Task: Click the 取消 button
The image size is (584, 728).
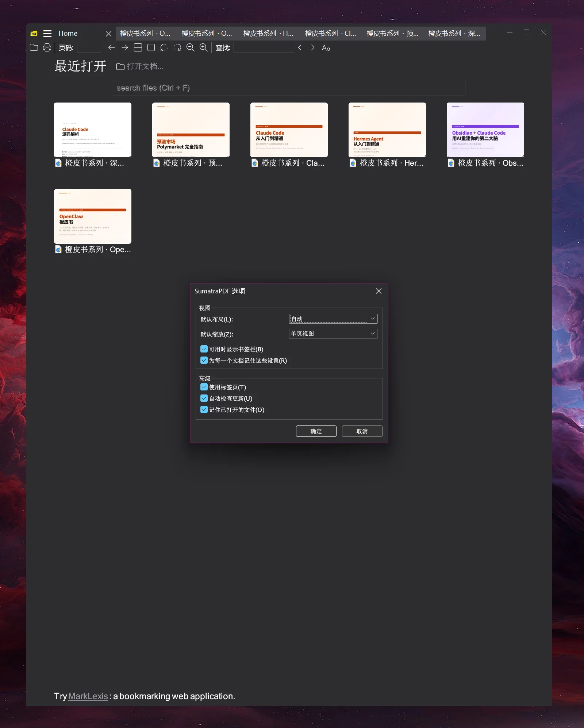Action: point(362,431)
